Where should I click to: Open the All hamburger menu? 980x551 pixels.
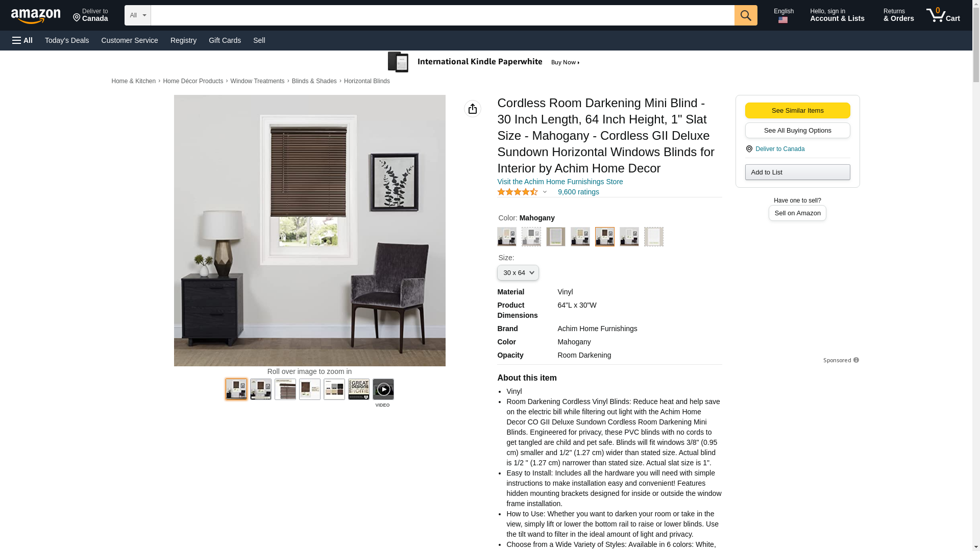click(x=22, y=40)
